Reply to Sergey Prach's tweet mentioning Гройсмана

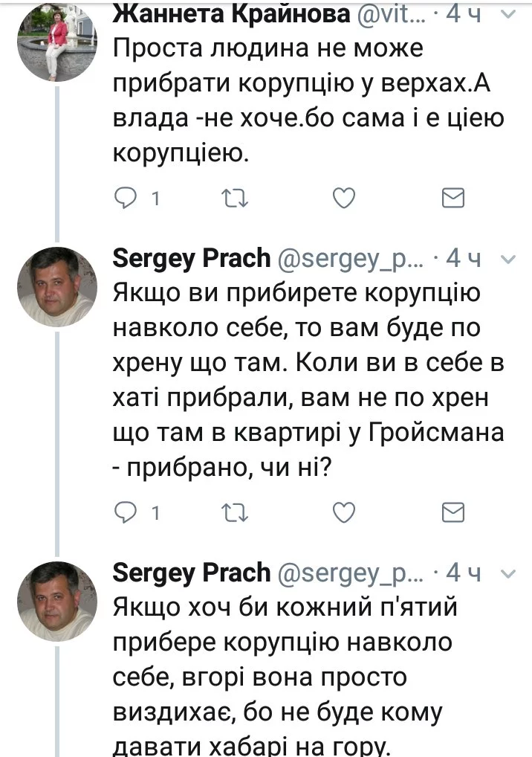pyautogui.click(x=127, y=512)
